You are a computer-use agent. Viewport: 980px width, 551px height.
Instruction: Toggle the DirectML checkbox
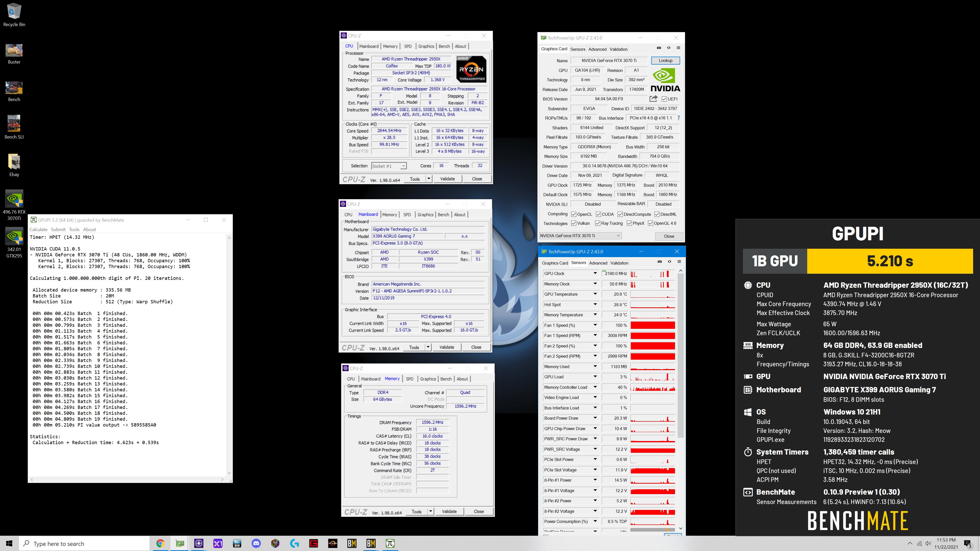(x=657, y=214)
